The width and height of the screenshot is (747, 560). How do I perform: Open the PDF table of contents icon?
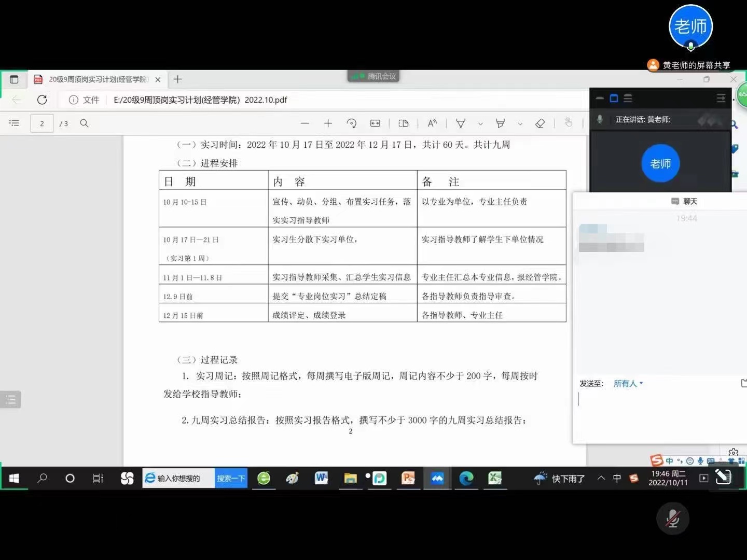click(15, 123)
